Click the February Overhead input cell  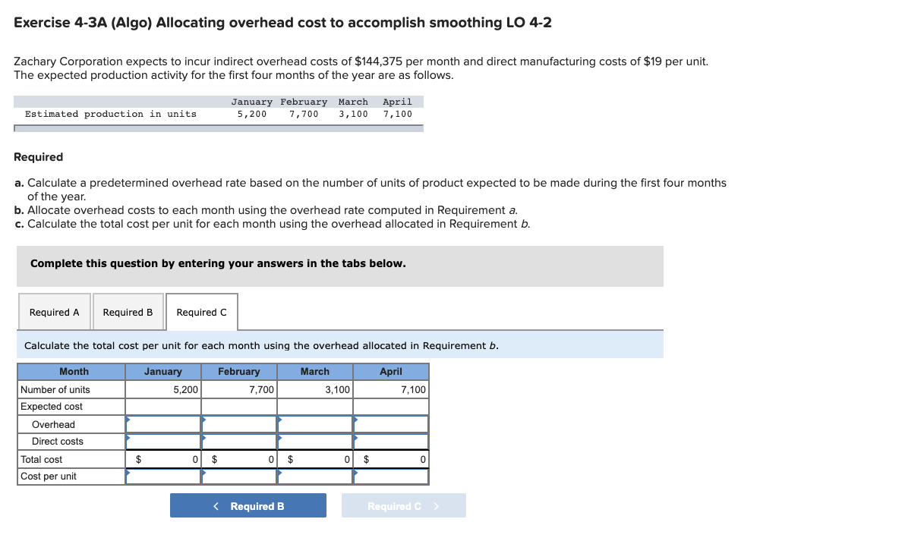coord(239,423)
